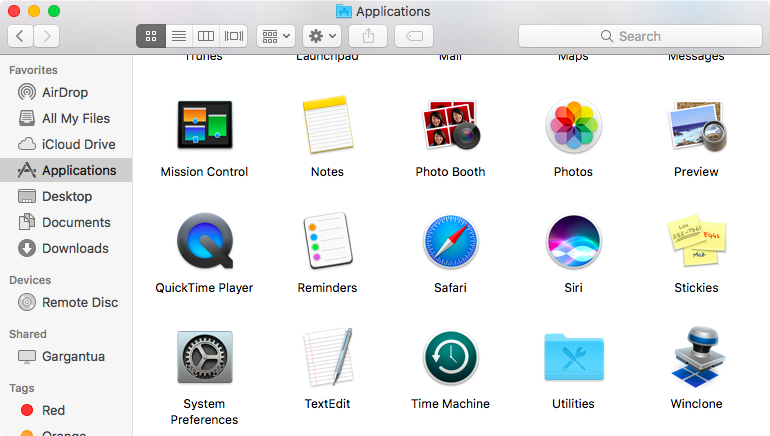770x436 pixels.
Task: Switch to list view
Action: (179, 36)
